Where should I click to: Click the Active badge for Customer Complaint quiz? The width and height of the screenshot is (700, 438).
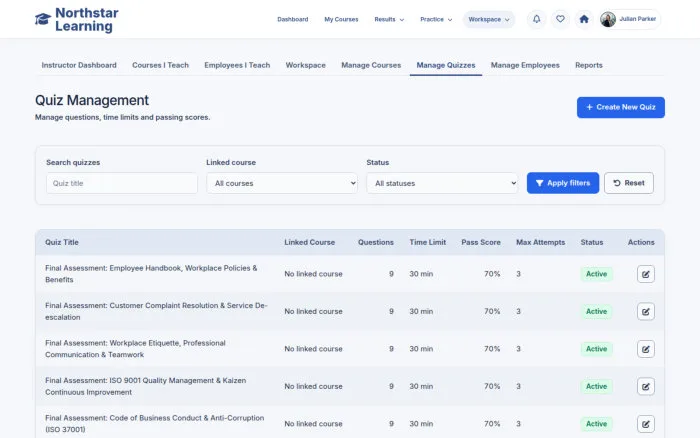[596, 312]
